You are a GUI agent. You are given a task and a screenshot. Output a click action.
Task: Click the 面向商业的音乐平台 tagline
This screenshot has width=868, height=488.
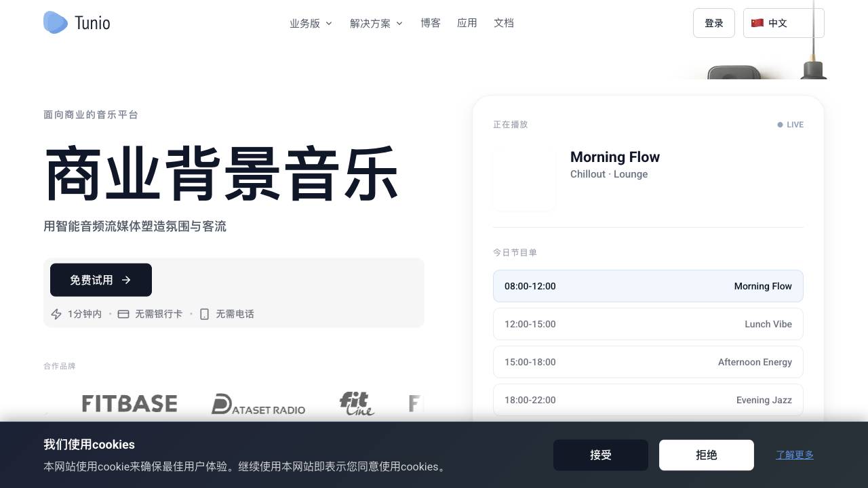(91, 115)
